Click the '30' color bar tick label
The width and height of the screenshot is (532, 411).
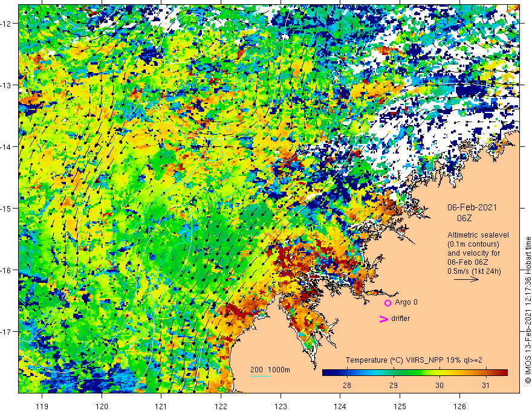440,385
